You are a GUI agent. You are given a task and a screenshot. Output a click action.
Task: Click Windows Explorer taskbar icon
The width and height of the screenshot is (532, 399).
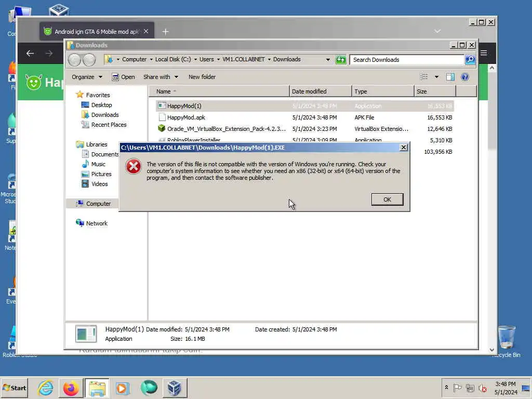(97, 388)
